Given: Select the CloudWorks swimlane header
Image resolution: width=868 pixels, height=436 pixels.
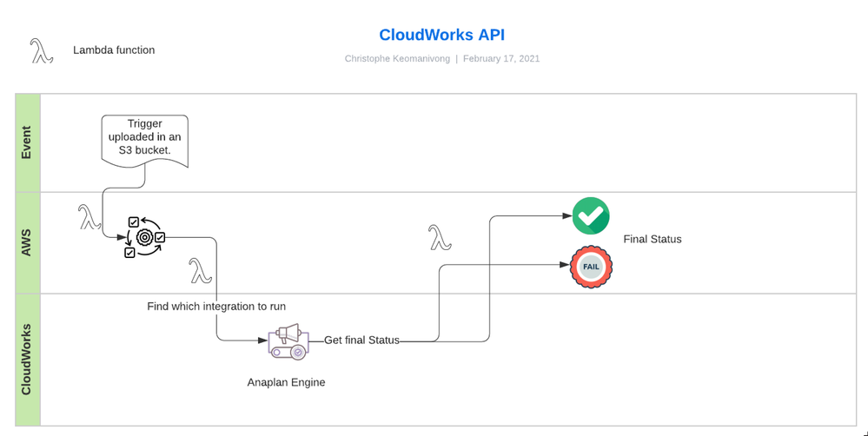Looking at the screenshot, I should (x=28, y=360).
